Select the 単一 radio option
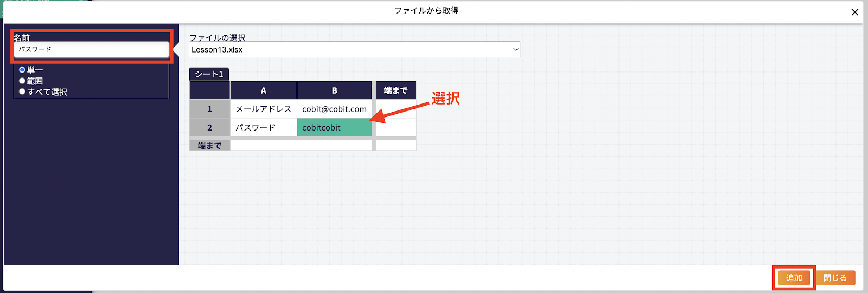The width and height of the screenshot is (868, 293). 22,70
